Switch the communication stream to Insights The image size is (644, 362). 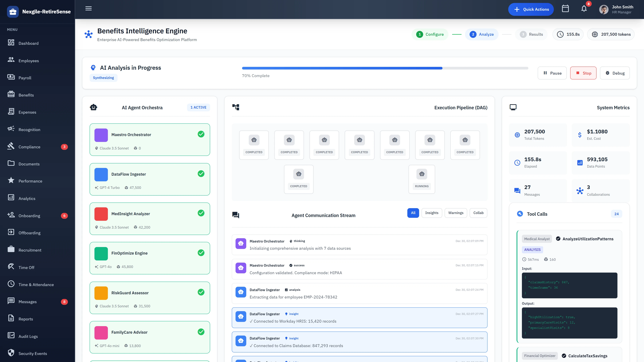point(432,213)
